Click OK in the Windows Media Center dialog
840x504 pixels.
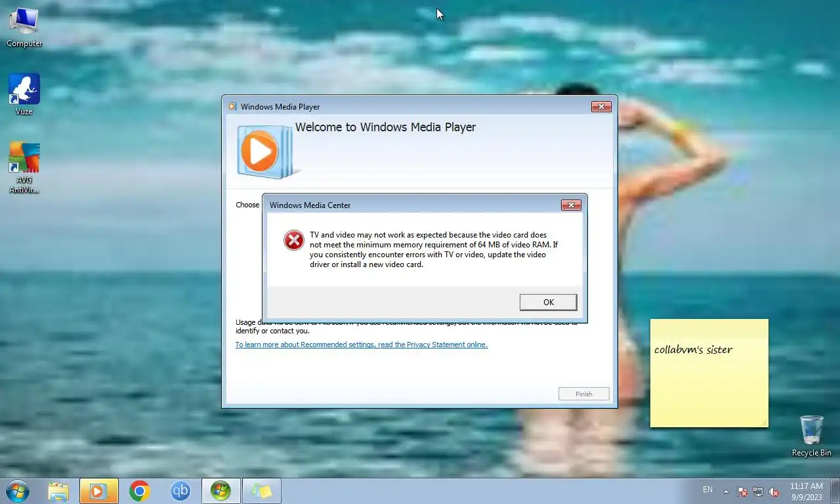pos(548,302)
